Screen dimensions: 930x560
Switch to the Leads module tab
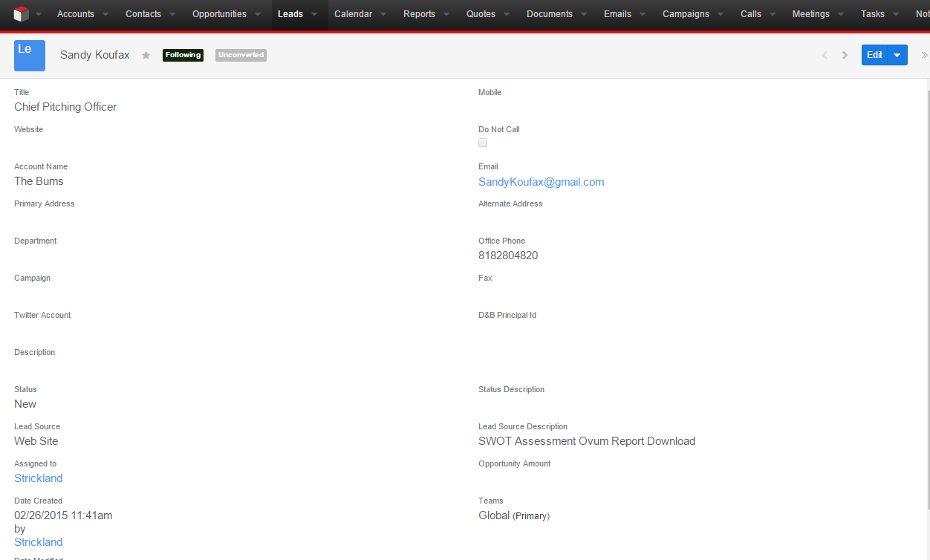(x=290, y=14)
